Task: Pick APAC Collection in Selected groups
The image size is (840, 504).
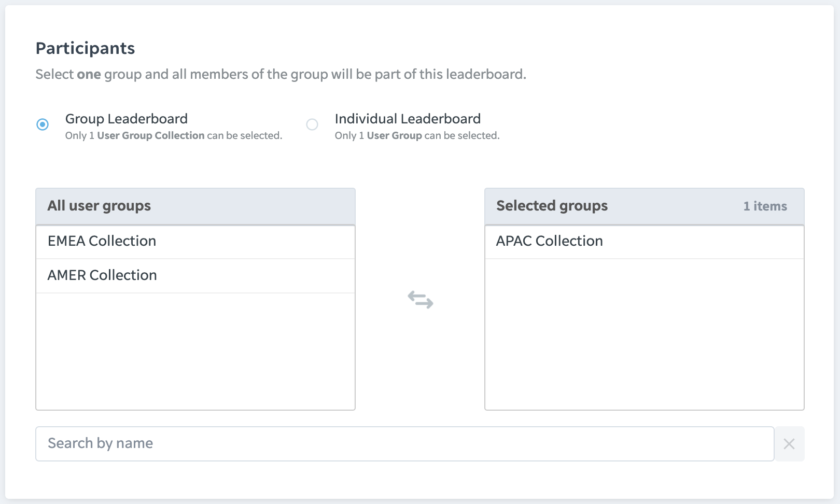Action: [645, 242]
